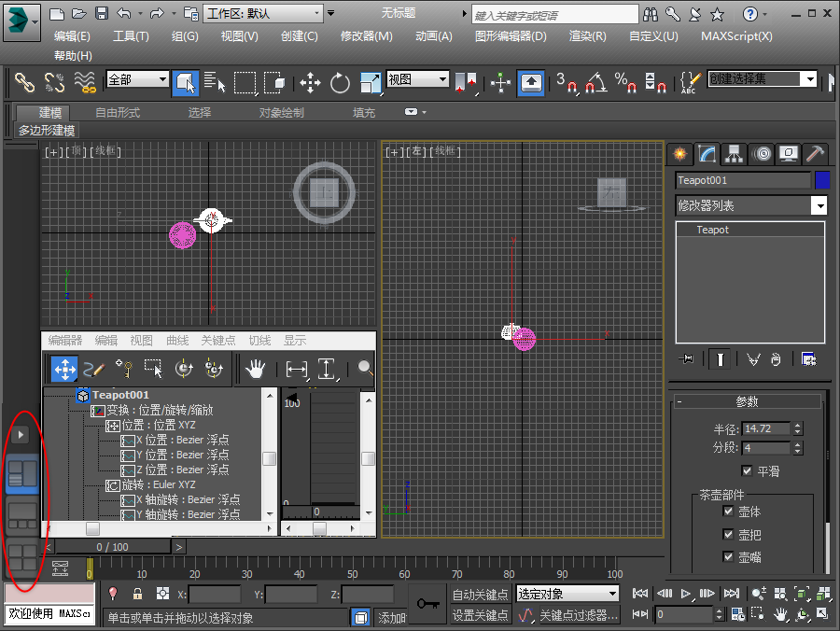Screen dimensions: 840x631
Task: Open the 选定对象 key filter dropdown
Action: tap(567, 594)
